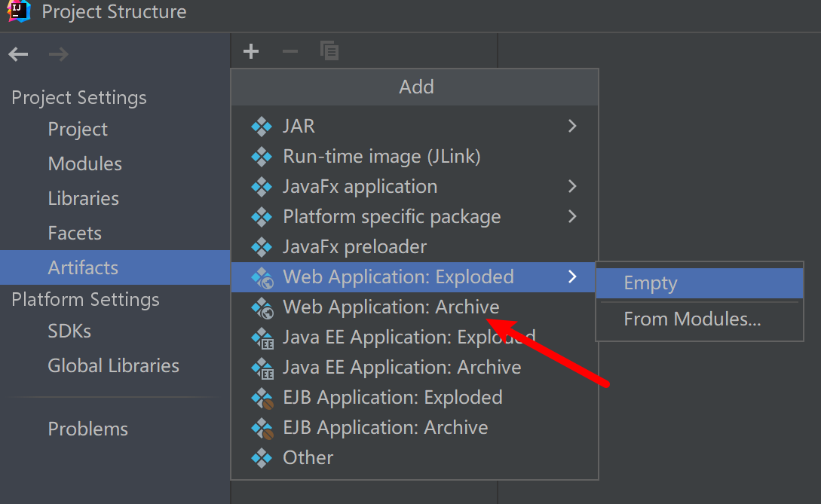Click the JAR artifact diamond icon
Image resolution: width=821 pixels, height=504 pixels.
click(262, 126)
